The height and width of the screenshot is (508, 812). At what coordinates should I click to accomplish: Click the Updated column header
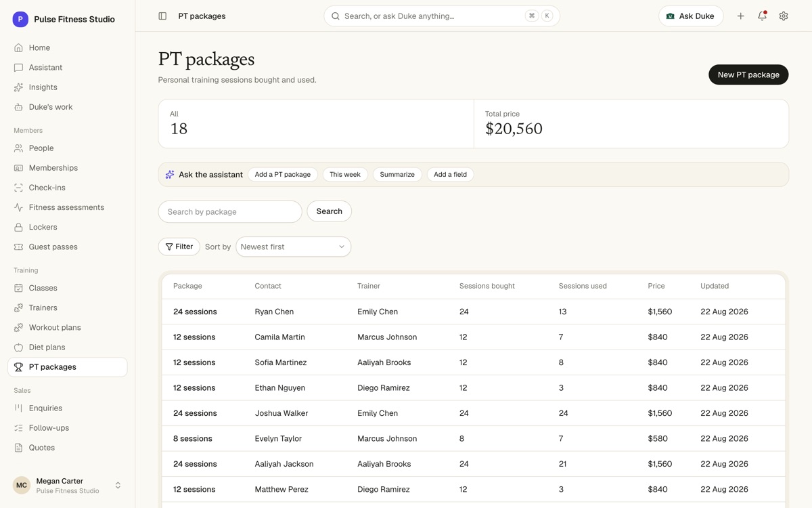(x=715, y=286)
